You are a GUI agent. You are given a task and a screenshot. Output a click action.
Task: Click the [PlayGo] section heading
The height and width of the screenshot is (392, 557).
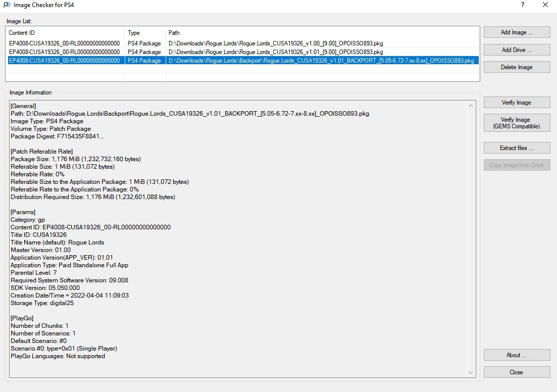click(x=22, y=318)
